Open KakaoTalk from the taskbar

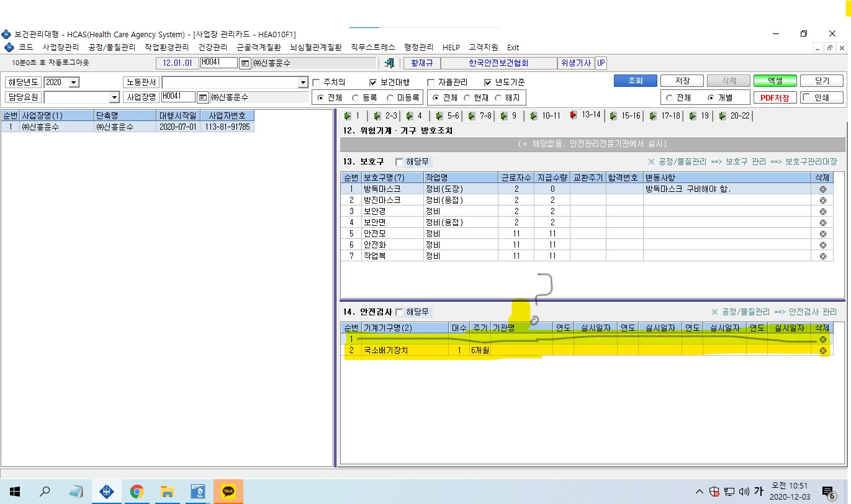[228, 492]
